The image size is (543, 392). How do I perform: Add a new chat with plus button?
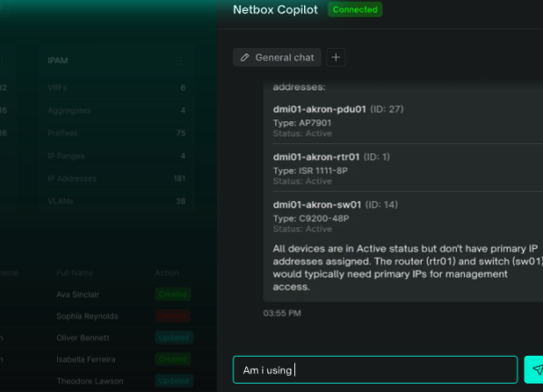click(336, 57)
